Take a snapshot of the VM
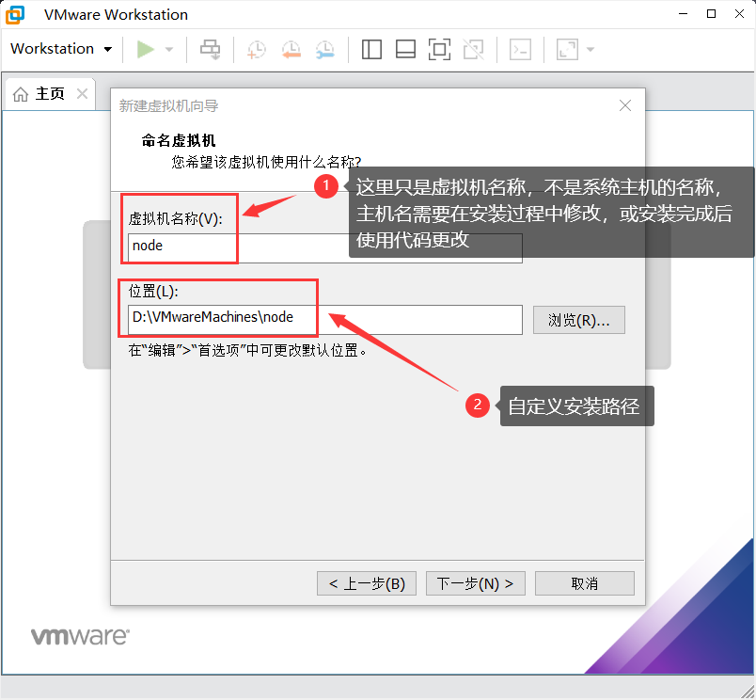 (256, 49)
